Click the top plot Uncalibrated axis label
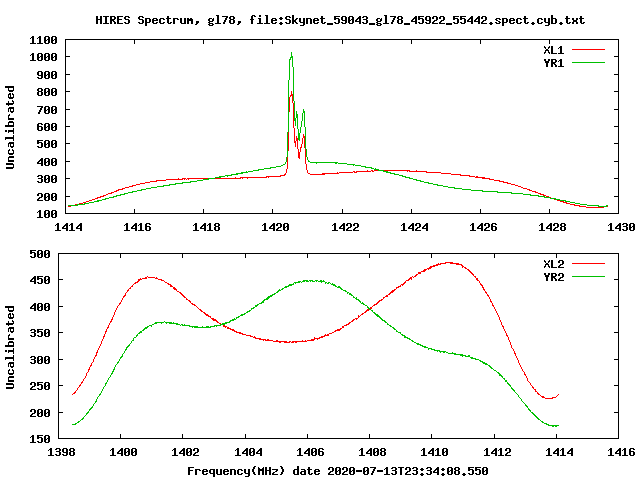Screen dimensions: 640x480 tap(10, 127)
